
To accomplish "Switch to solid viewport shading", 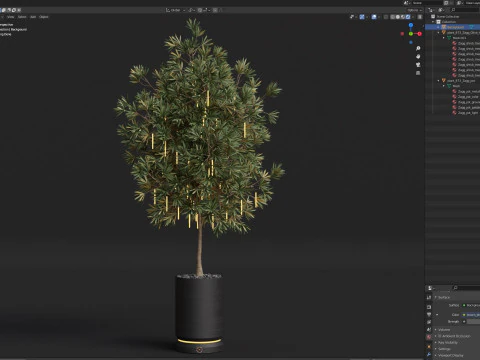I will pyautogui.click(x=398, y=17).
